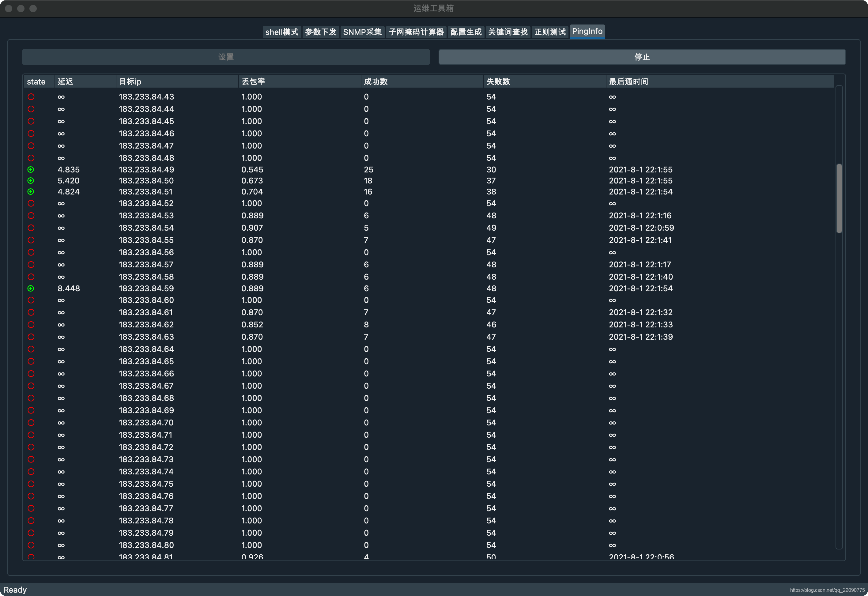Click the red state icon for 183.233.84.45

click(x=31, y=121)
